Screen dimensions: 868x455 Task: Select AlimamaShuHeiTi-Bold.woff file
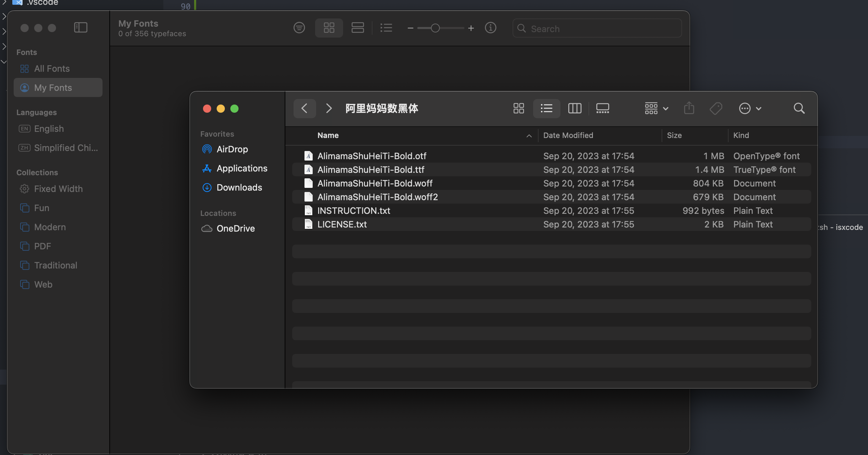(x=551, y=183)
